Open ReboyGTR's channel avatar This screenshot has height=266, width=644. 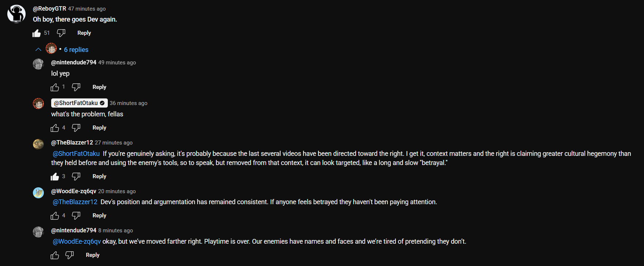pyautogui.click(x=16, y=14)
